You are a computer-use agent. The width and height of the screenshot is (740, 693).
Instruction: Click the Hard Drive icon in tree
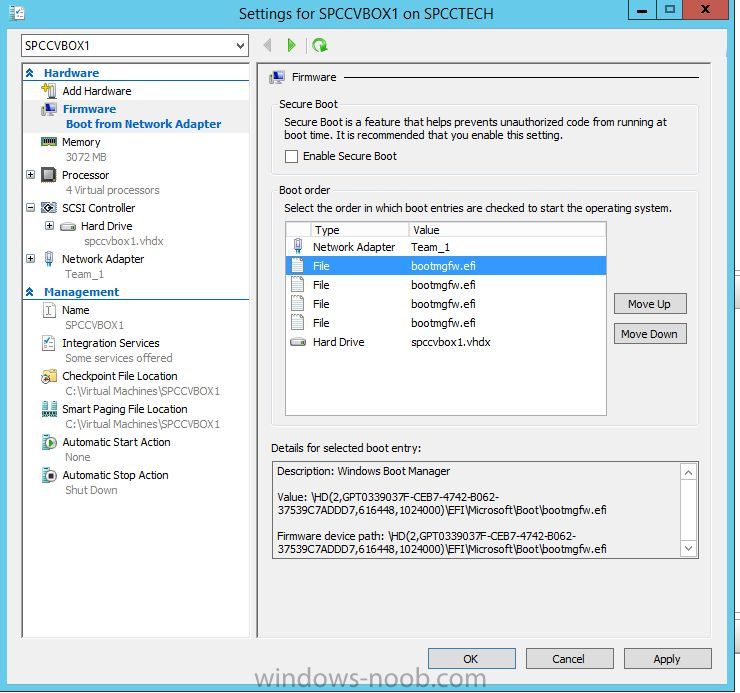68,227
